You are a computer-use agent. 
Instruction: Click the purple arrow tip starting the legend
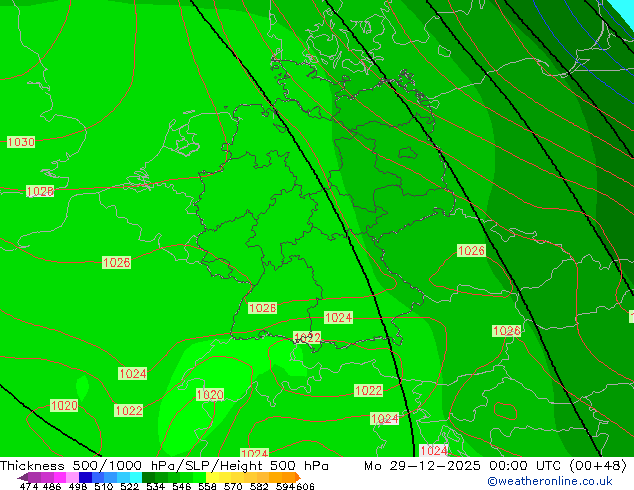click(22, 477)
